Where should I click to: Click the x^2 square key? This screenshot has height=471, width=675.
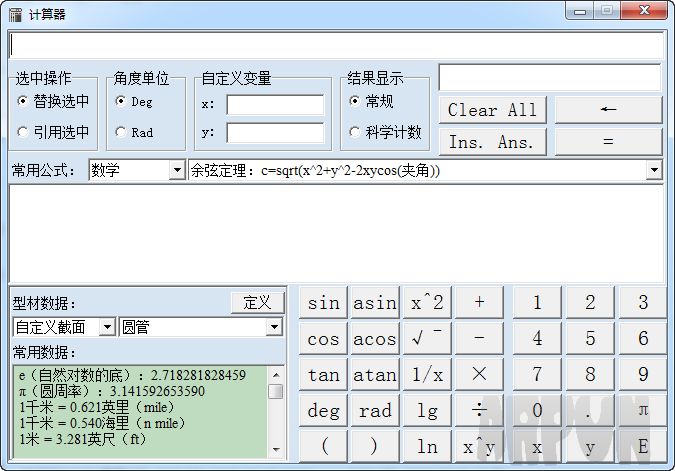click(427, 302)
